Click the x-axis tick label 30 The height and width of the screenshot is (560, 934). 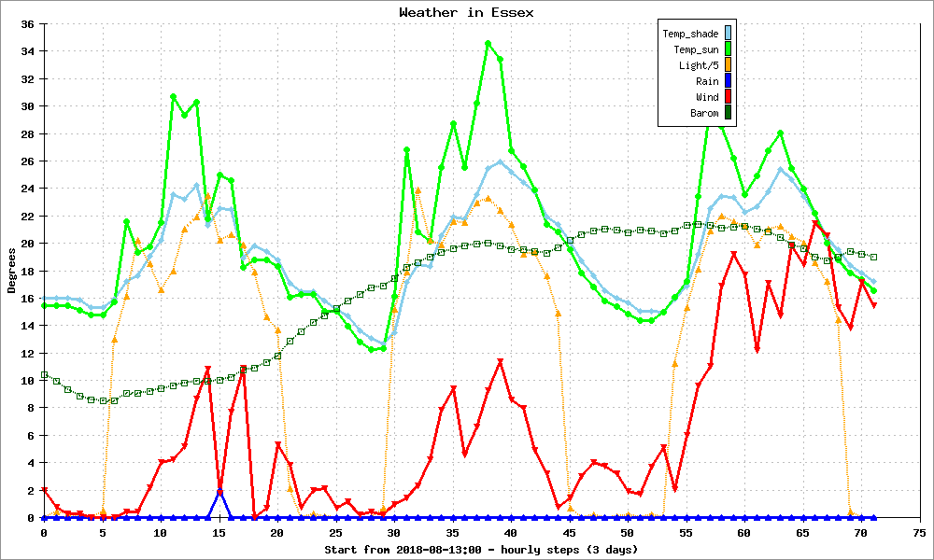(x=394, y=533)
